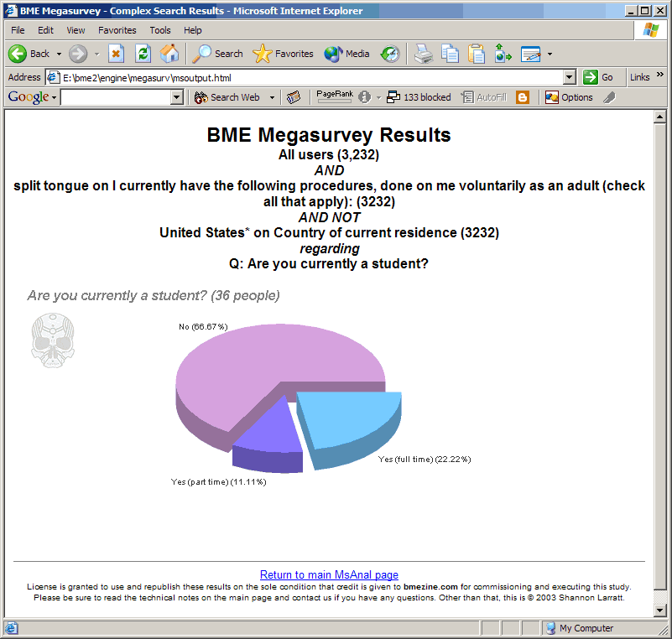Screen dimensions: 672x639
Task: Click the Back navigation button
Action: click(29, 54)
